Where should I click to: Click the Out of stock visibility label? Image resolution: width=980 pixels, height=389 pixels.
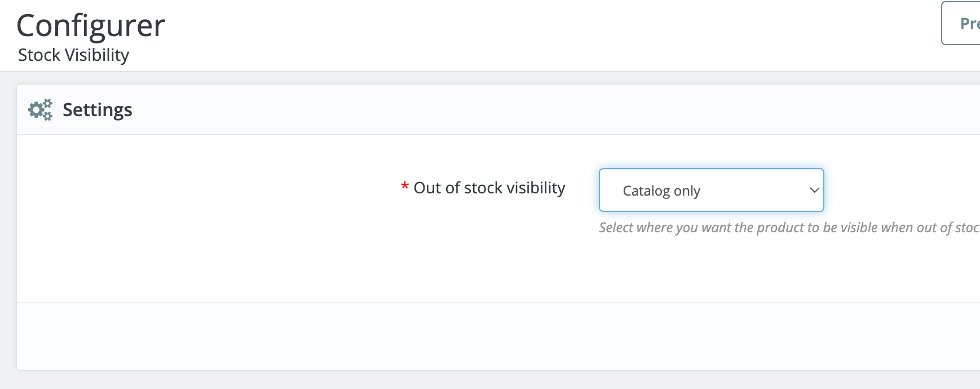(489, 188)
